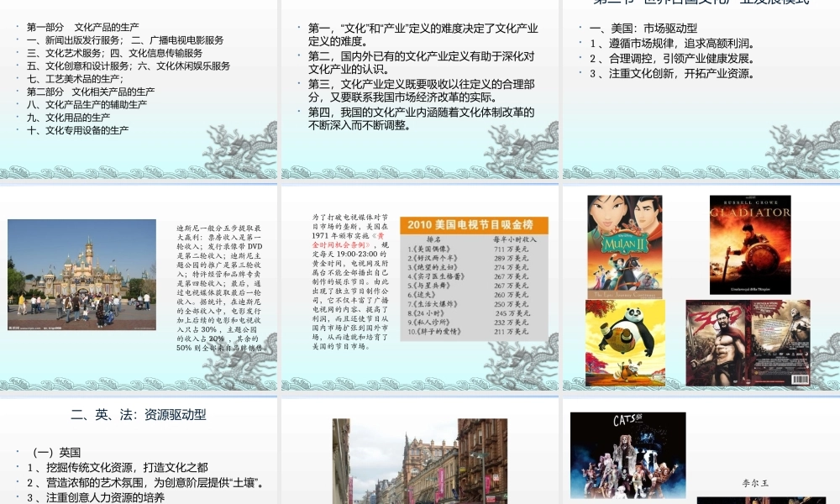Click the bullet starting '第三，文化产业定义既要吸收'

(421, 91)
